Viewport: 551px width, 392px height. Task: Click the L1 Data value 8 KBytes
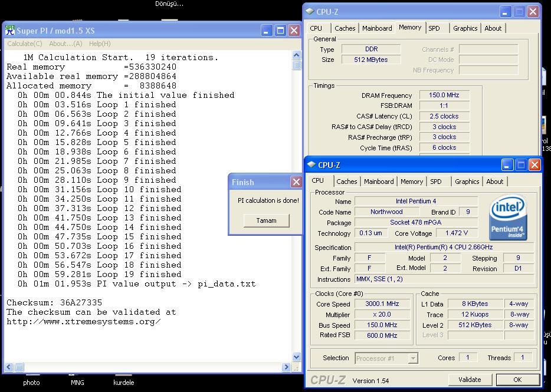[x=475, y=304]
